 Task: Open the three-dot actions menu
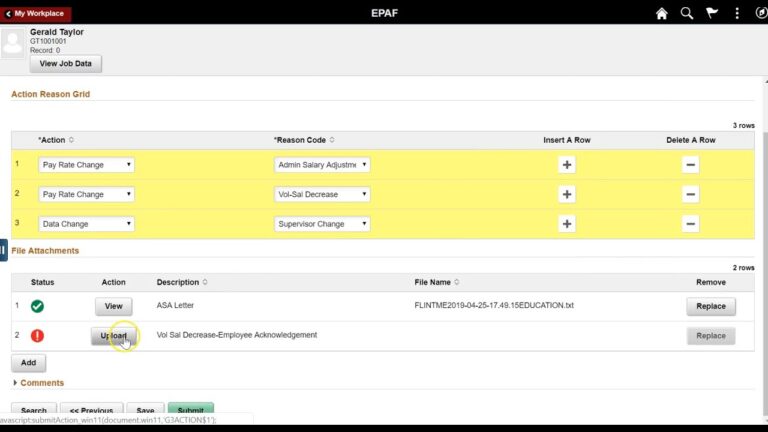[737, 13]
